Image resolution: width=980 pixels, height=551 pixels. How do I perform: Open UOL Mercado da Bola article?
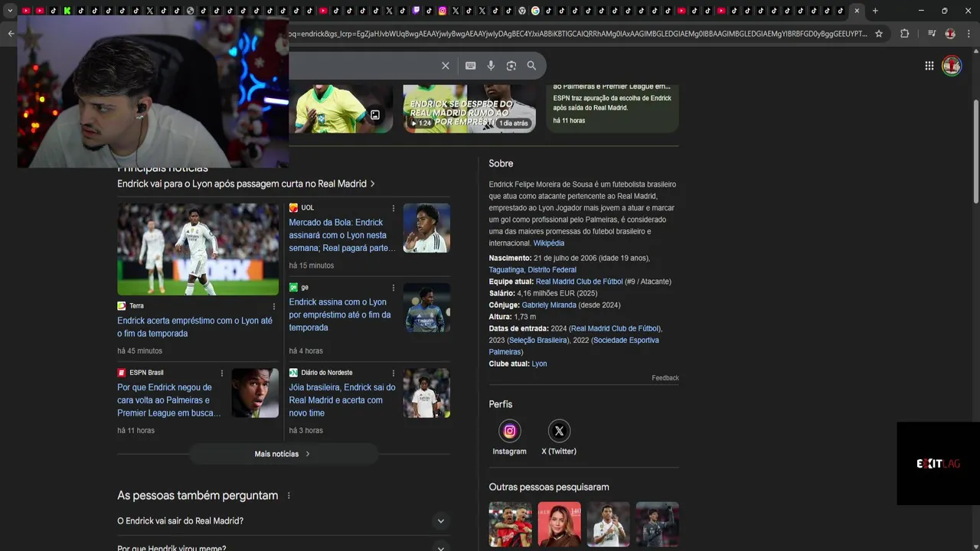(x=341, y=235)
